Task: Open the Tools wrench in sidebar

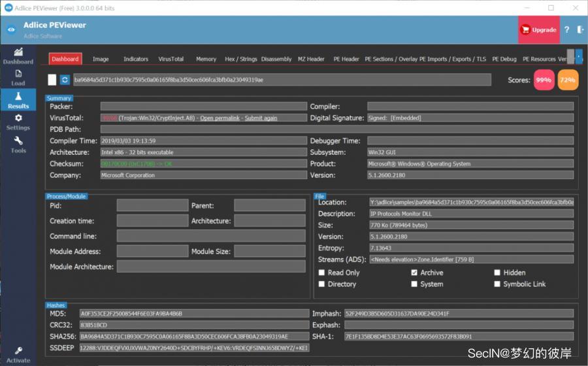Action: (x=18, y=144)
